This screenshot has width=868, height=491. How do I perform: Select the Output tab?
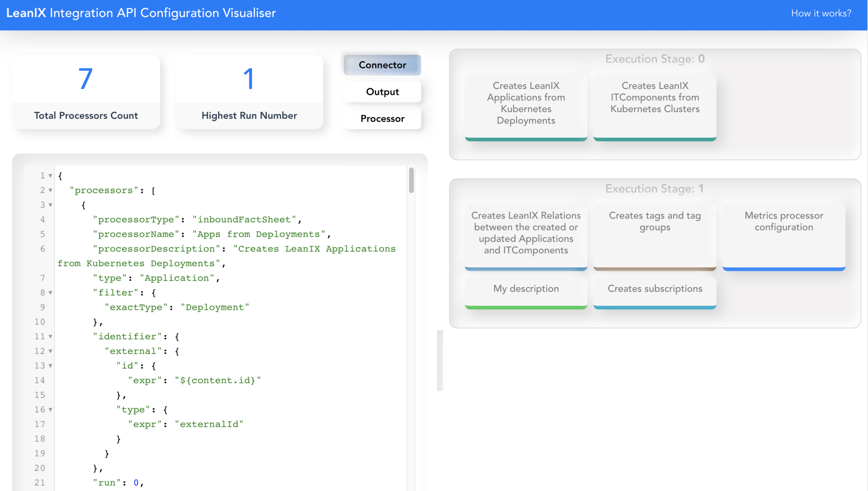point(382,92)
